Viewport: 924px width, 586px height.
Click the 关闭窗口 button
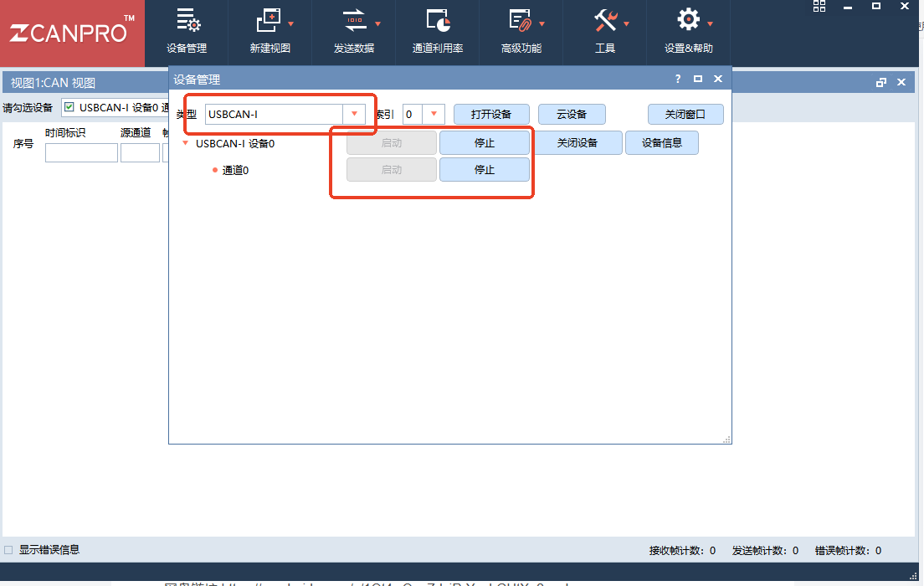(685, 115)
